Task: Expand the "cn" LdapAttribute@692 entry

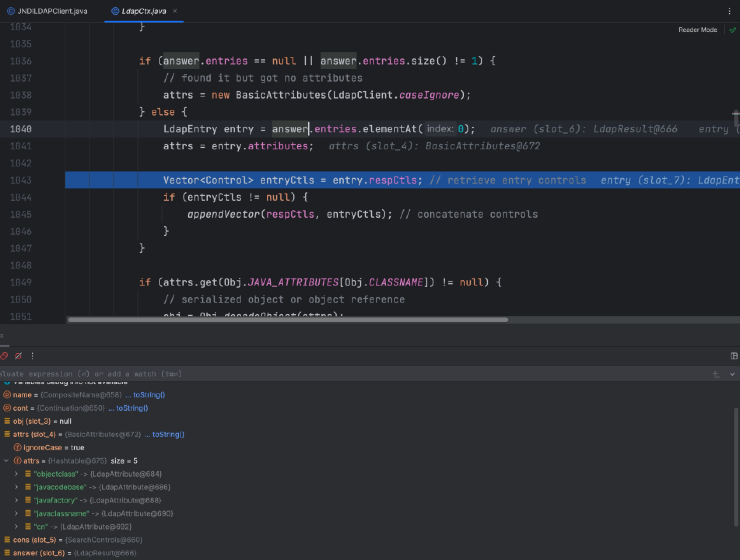Action: (16, 527)
